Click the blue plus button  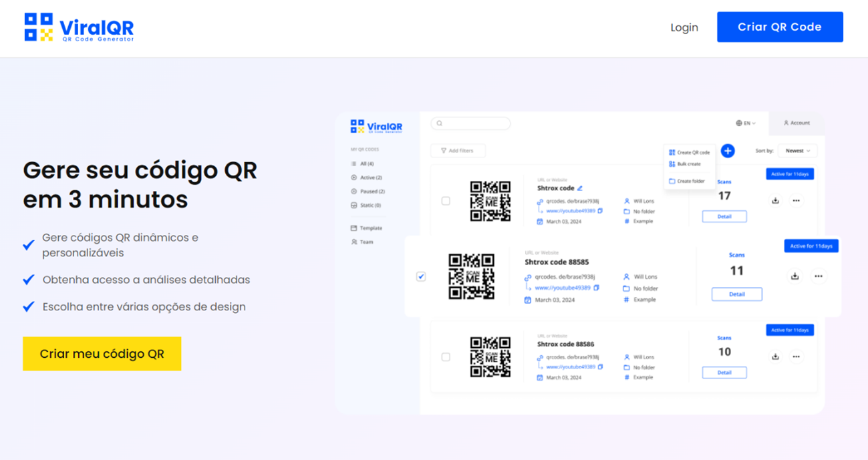[728, 151]
